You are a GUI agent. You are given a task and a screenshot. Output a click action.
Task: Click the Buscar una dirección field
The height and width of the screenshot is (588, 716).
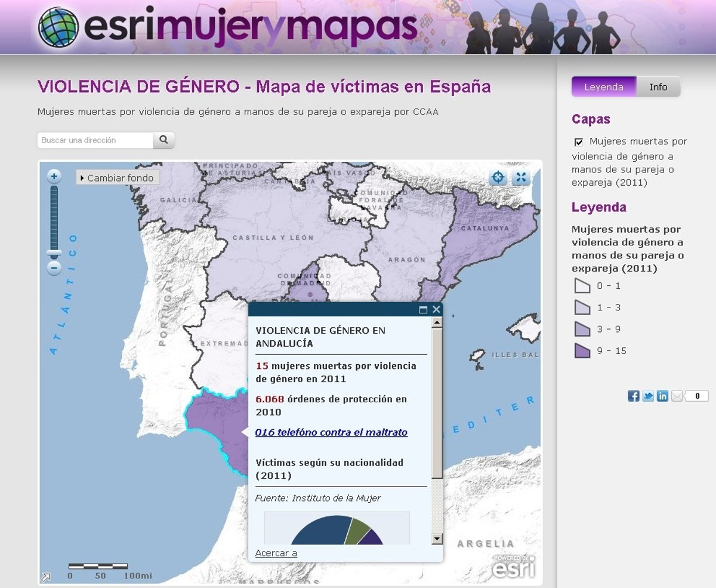coord(95,140)
